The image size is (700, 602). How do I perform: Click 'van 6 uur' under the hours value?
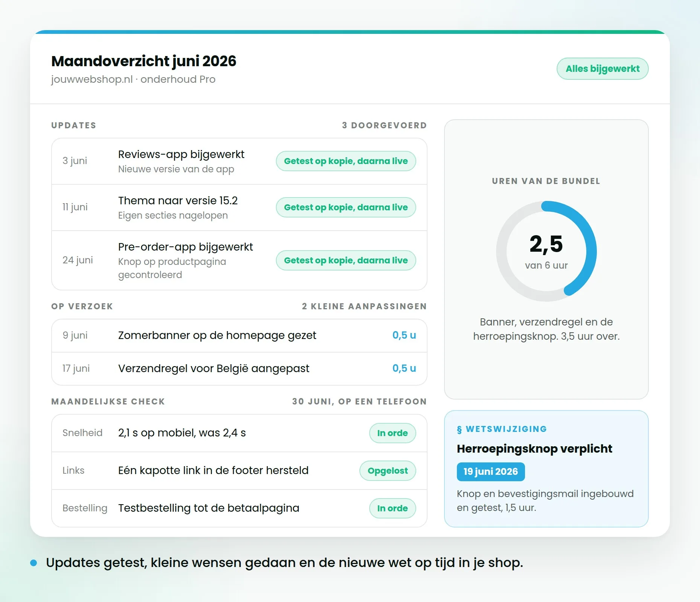point(546,266)
